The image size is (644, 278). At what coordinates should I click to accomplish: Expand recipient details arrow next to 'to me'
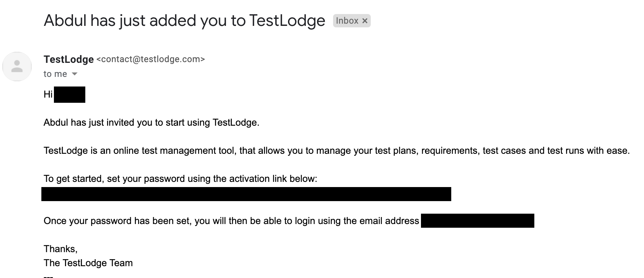[x=75, y=74]
